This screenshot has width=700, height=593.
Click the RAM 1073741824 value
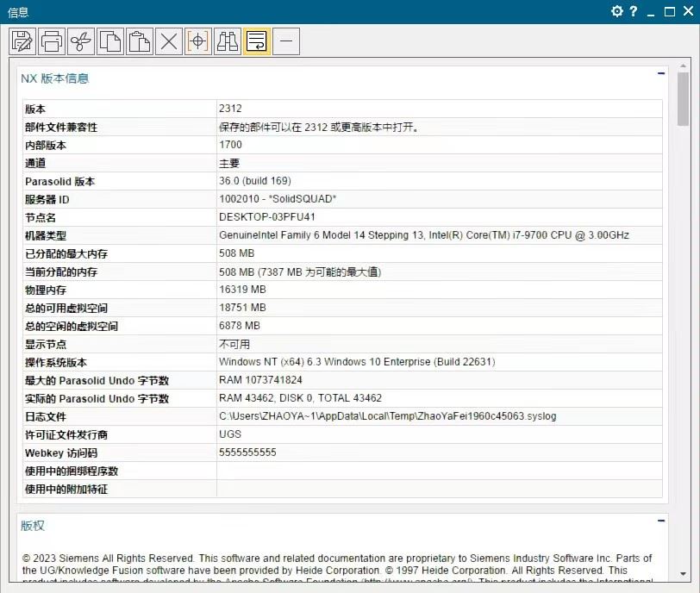pyautogui.click(x=260, y=380)
